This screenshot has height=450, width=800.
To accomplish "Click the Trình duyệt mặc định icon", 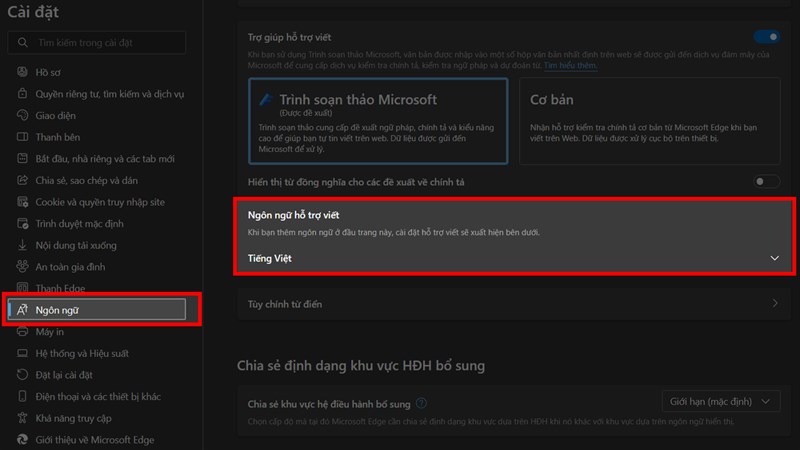I will click(22, 223).
